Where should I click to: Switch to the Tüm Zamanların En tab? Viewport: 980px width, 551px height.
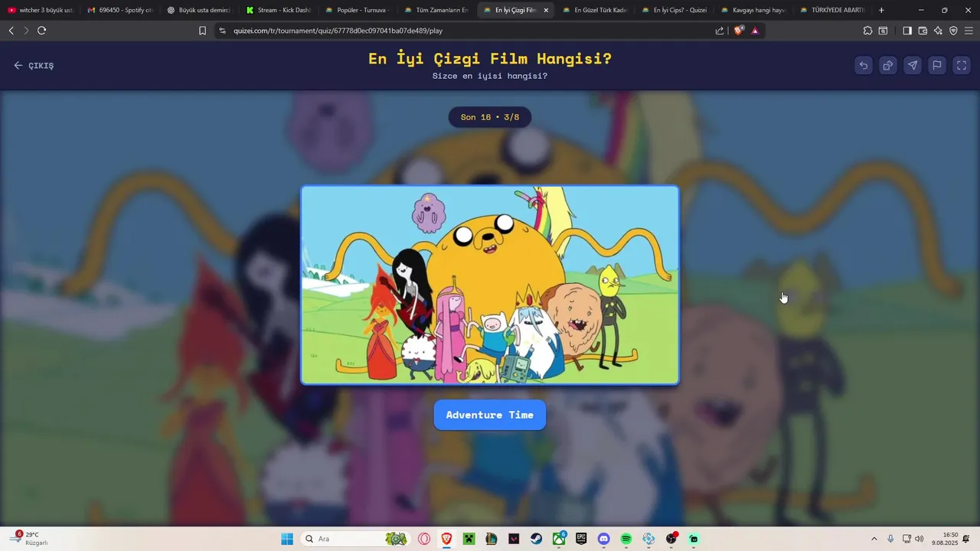pyautogui.click(x=436, y=10)
